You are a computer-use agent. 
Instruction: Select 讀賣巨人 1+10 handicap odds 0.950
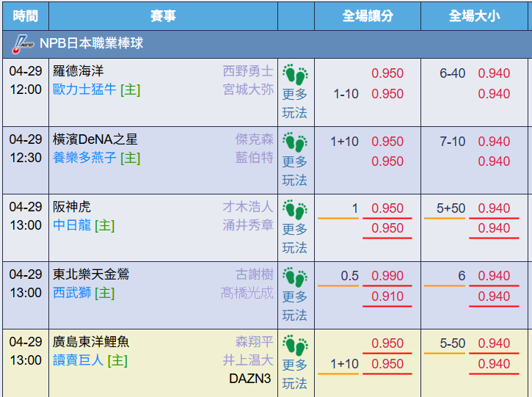pyautogui.click(x=387, y=364)
